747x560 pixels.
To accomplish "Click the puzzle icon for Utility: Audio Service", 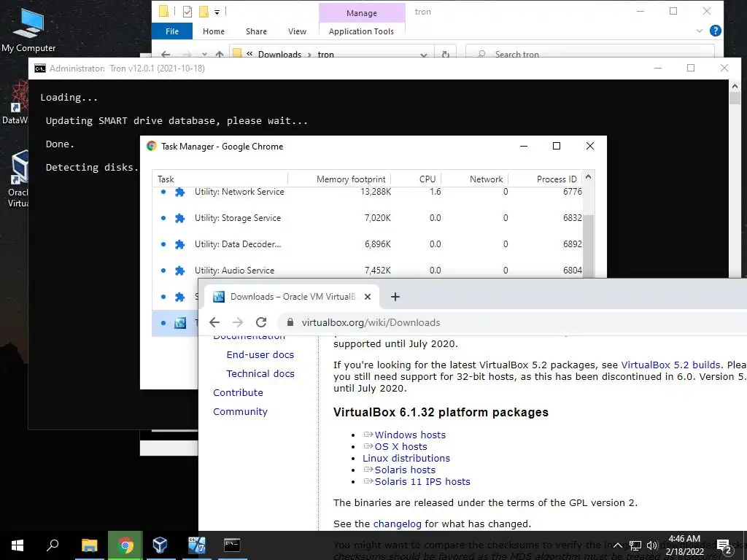I will [179, 271].
